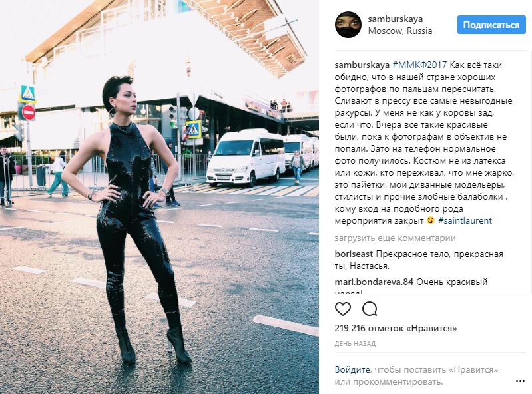Click the ДЕНЬ НАЗАД timestamp
The width and height of the screenshot is (532, 394).
(x=355, y=344)
